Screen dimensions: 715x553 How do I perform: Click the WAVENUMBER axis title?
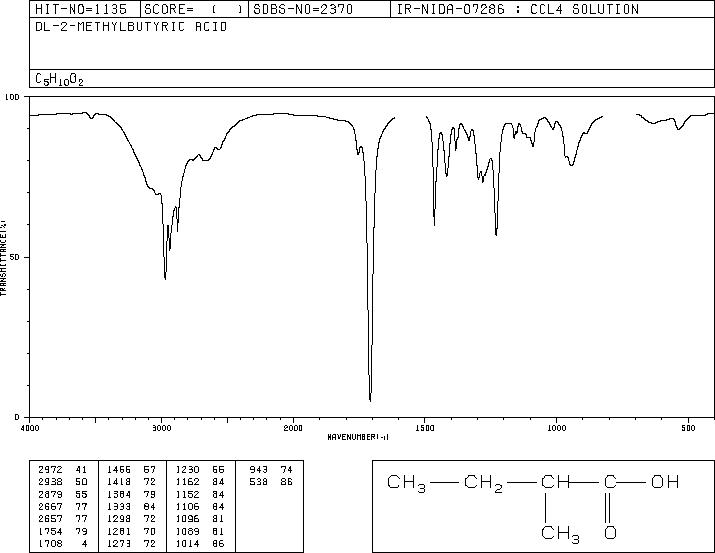coord(358,437)
